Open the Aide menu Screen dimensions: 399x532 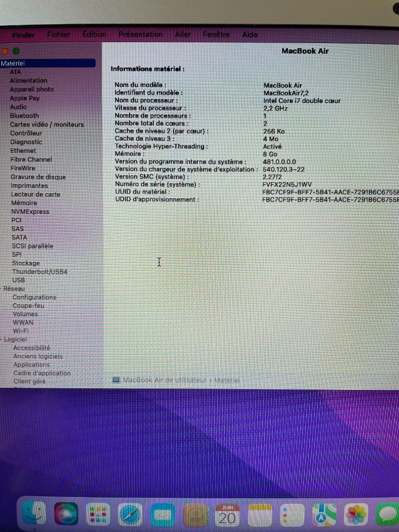[x=250, y=34]
